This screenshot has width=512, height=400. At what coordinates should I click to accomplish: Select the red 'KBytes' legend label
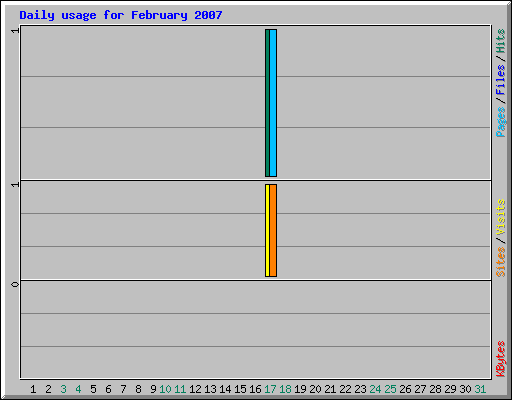(500, 359)
